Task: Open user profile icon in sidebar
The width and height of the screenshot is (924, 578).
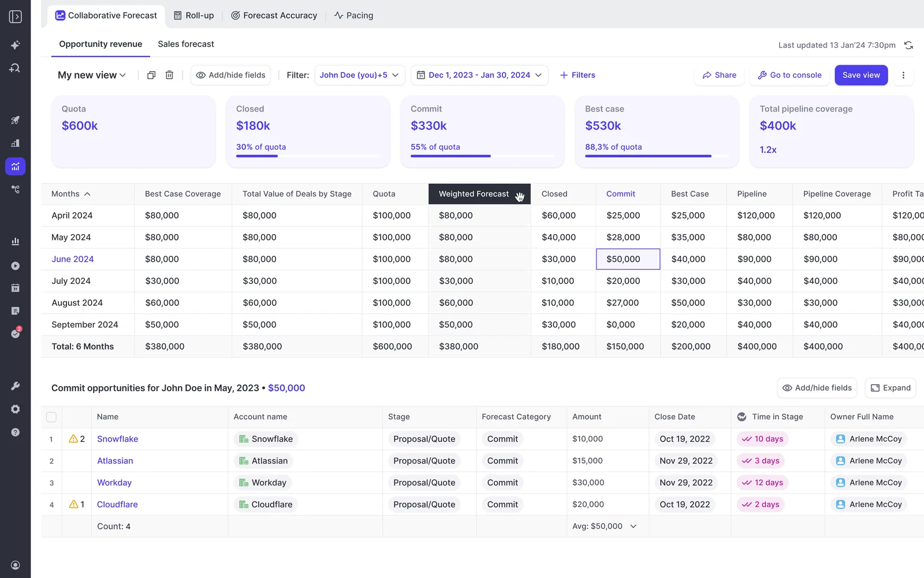Action: coord(16,565)
